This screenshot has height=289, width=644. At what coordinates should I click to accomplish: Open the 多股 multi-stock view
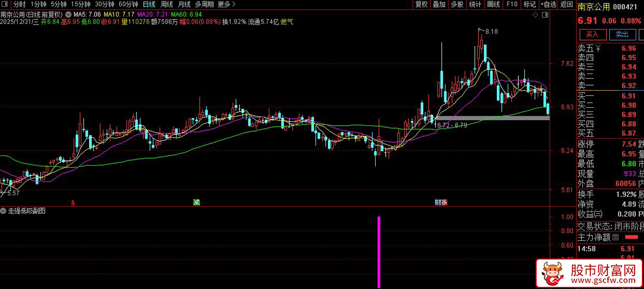[x=457, y=4]
